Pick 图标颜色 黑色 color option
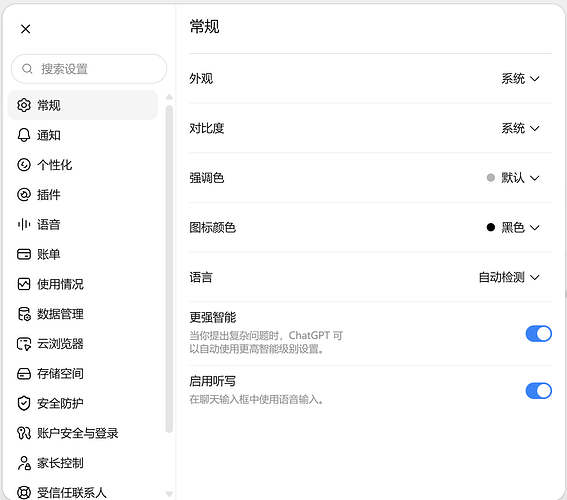The height and width of the screenshot is (500, 567). pyautogui.click(x=491, y=227)
